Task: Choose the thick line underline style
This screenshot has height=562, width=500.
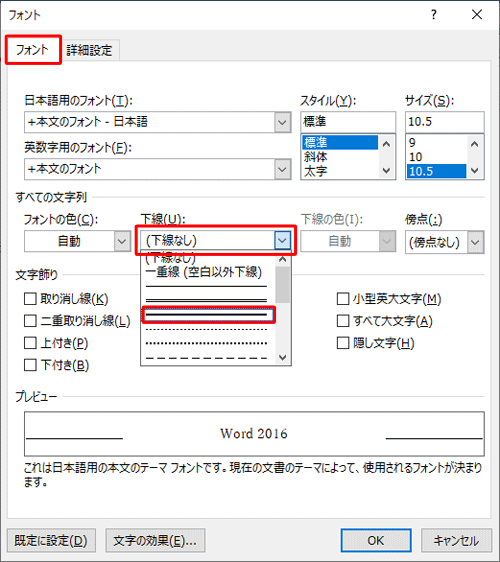Action: [x=209, y=315]
